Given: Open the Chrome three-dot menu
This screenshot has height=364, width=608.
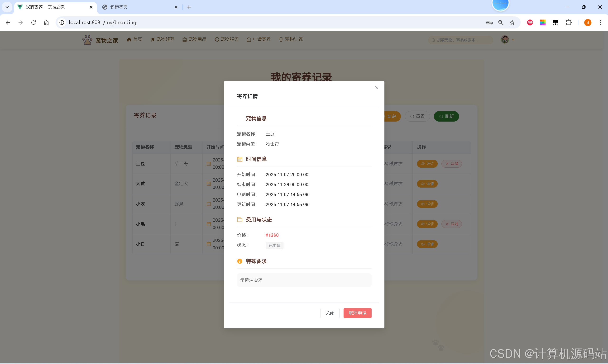Looking at the screenshot, I should (600, 23).
